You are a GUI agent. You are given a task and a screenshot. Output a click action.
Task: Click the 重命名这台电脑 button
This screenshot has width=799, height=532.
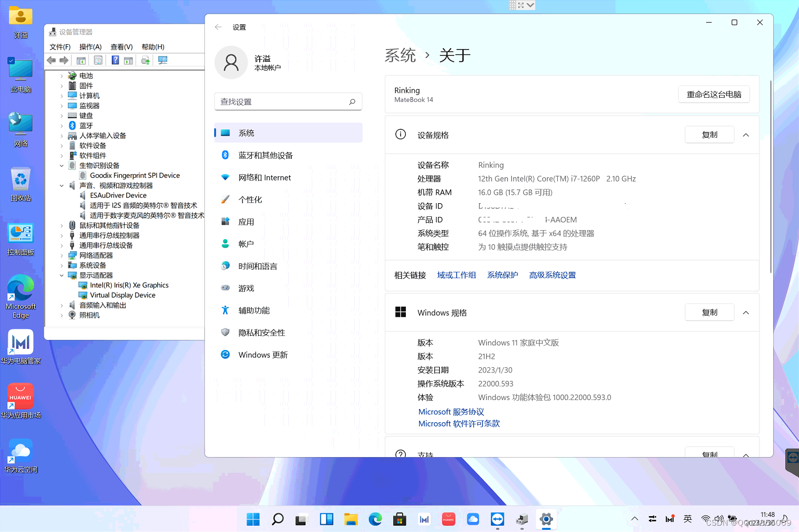(714, 94)
